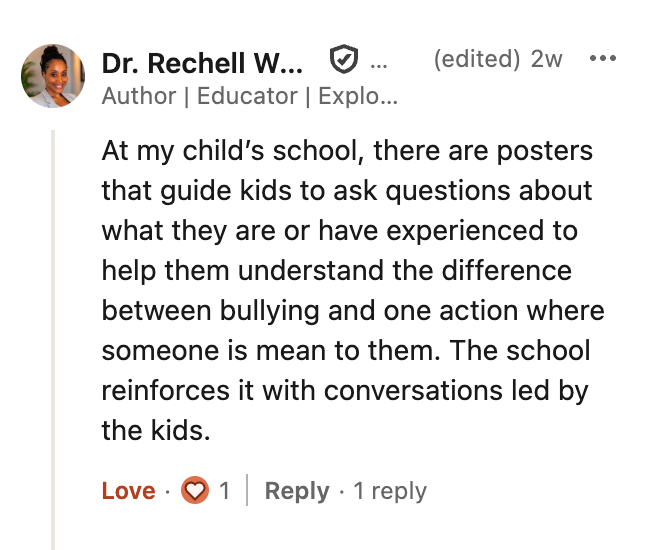Open the Author | Educator | Explo... headline
This screenshot has height=550, width=666.
(x=250, y=96)
